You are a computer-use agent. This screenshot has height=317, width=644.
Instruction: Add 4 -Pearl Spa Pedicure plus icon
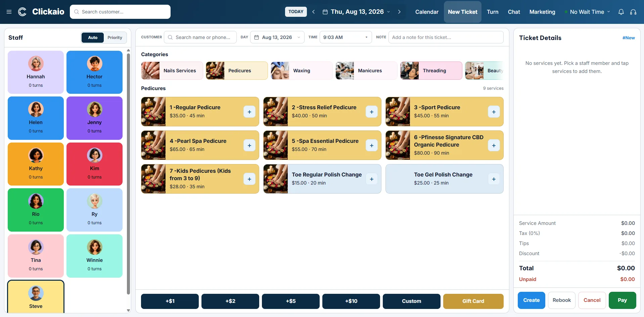[x=249, y=145]
